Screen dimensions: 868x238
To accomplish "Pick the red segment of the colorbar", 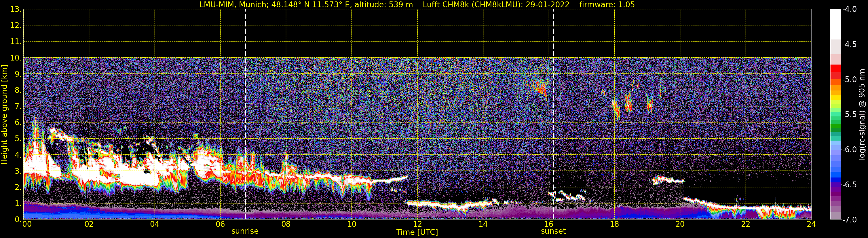I will pos(836,69).
